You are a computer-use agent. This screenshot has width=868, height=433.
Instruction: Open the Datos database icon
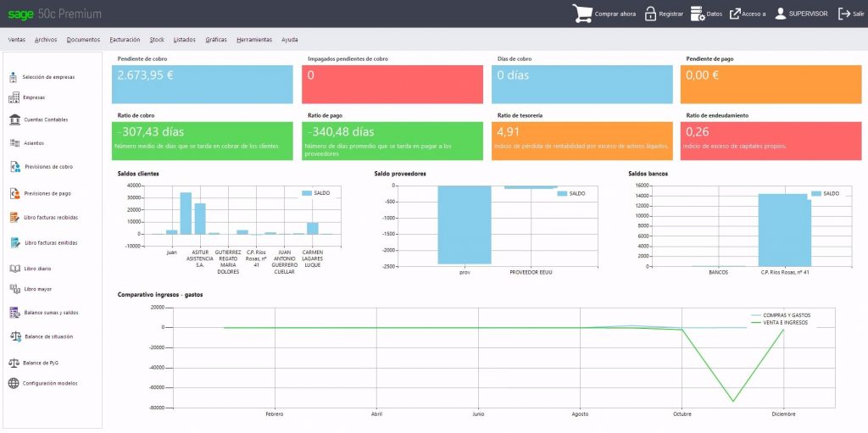[x=698, y=14]
